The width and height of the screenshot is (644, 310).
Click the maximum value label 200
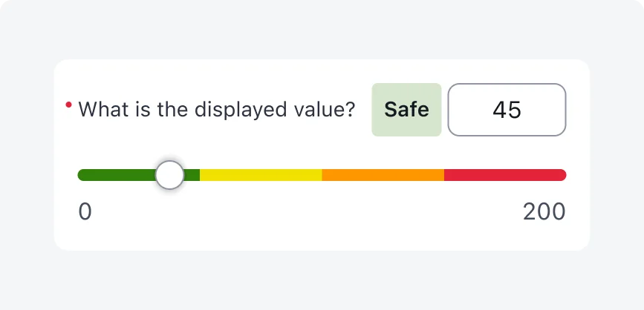tap(544, 212)
